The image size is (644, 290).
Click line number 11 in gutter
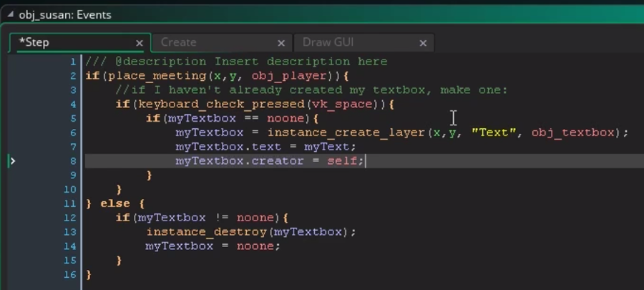coord(70,204)
